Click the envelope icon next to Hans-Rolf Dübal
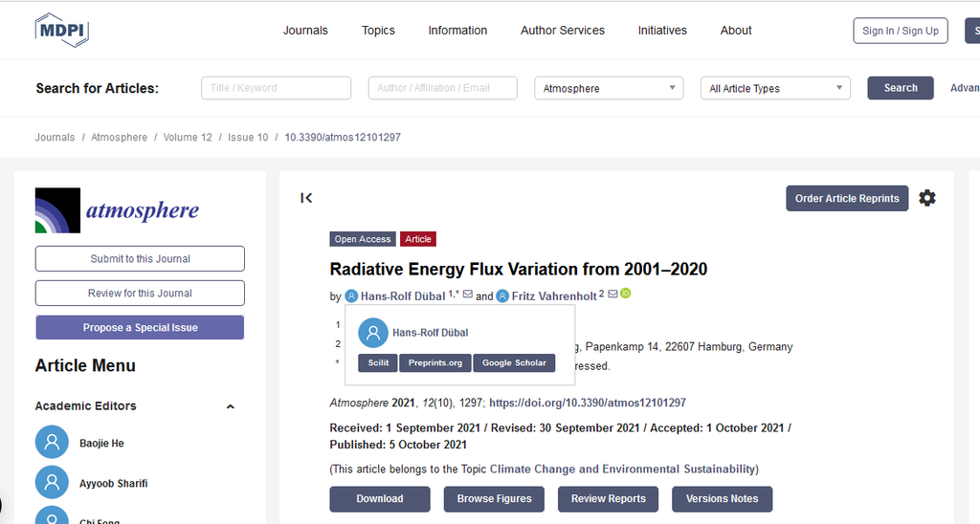 click(x=468, y=295)
